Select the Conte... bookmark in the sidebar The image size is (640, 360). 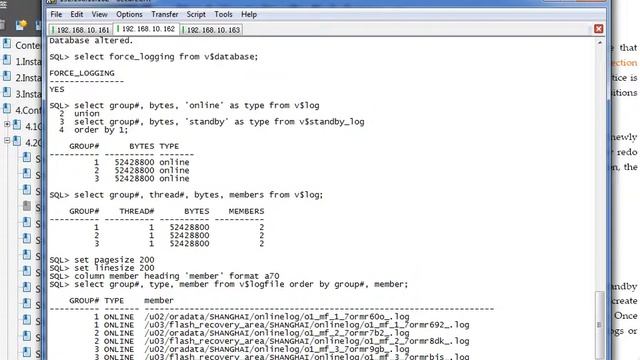27,45
